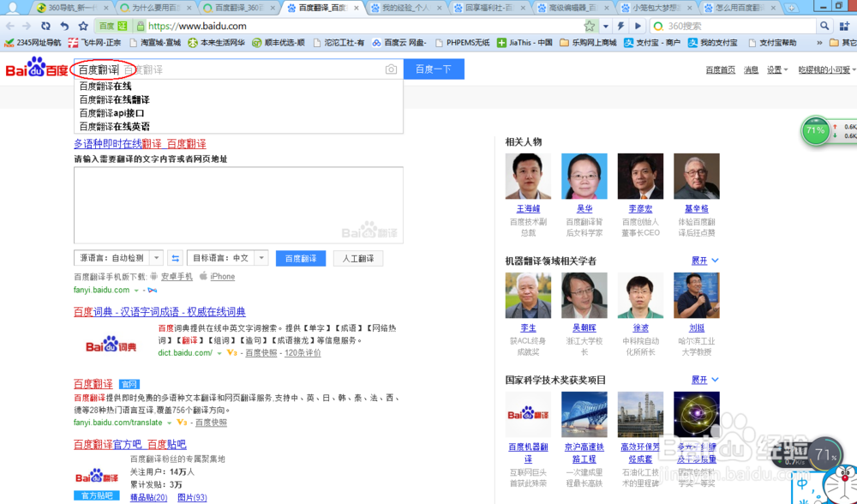Switch to 百度翻译_360 tab
Viewport: 857px width, 504px height.
tap(239, 8)
